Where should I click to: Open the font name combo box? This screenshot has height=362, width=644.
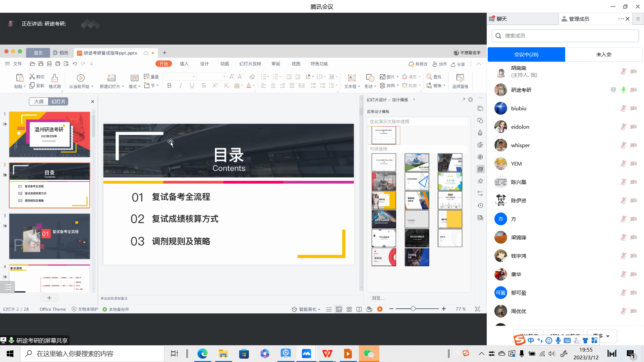(x=180, y=77)
